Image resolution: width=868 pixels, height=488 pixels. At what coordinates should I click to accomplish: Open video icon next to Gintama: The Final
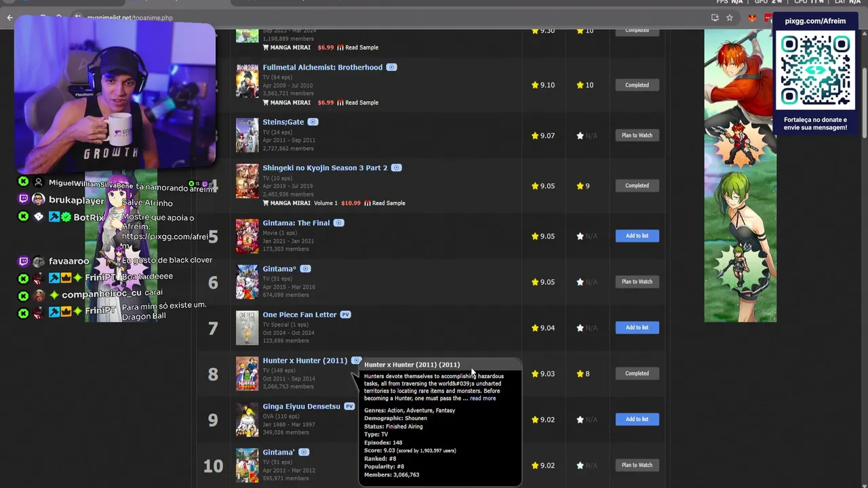[338, 223]
